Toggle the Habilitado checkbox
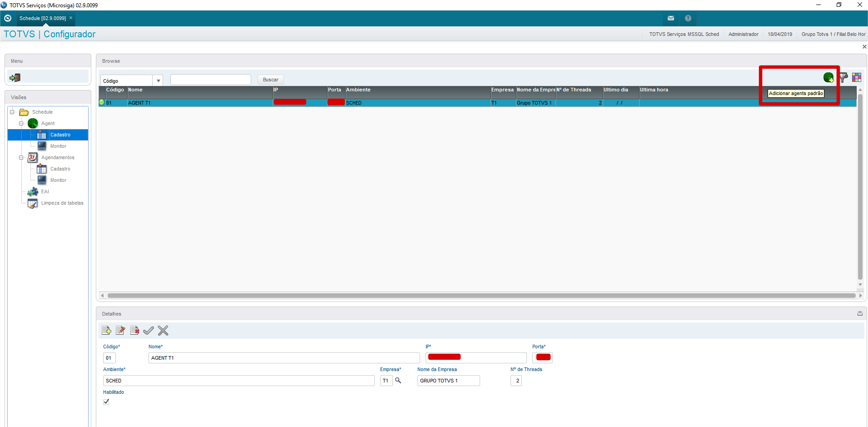Screen dimensions: 868x427 (x=106, y=402)
